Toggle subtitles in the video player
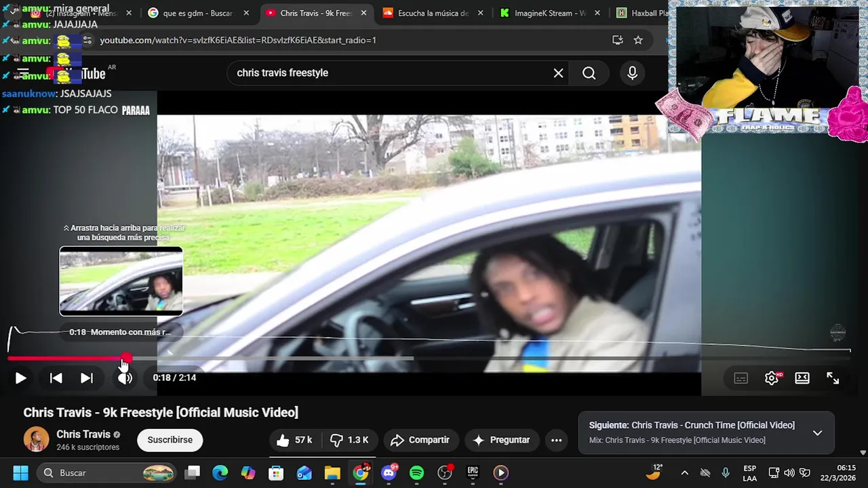This screenshot has height=488, width=868. (x=741, y=378)
